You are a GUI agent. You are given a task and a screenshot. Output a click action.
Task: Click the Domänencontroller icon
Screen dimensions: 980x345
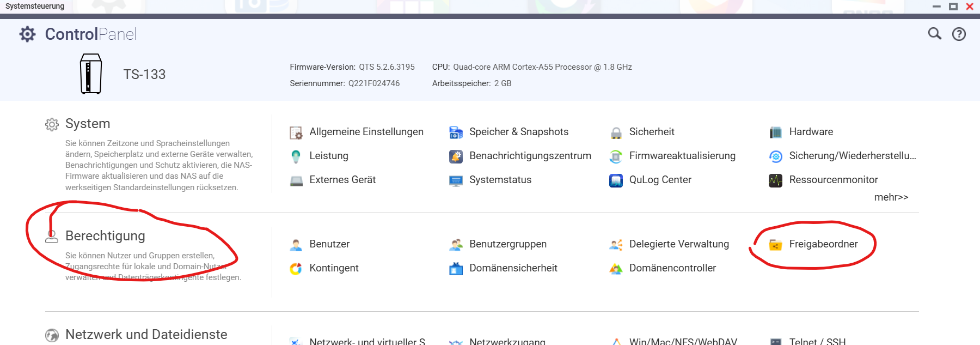click(616, 269)
